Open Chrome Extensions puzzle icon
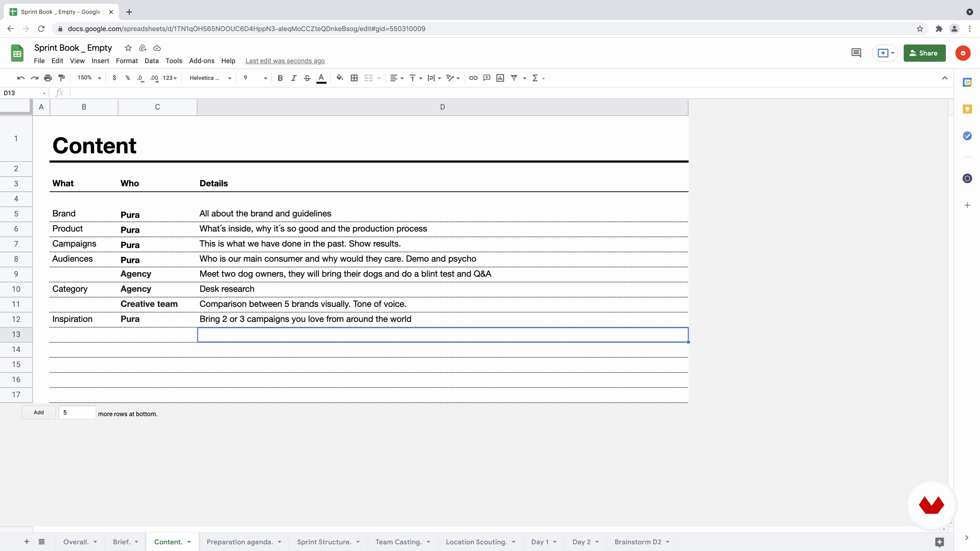980x551 pixels. coord(939,29)
